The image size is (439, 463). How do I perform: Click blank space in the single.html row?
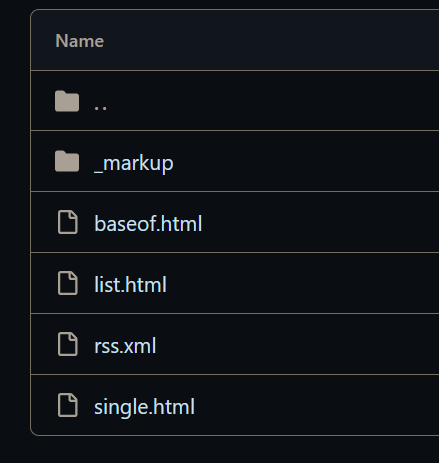coord(317,405)
